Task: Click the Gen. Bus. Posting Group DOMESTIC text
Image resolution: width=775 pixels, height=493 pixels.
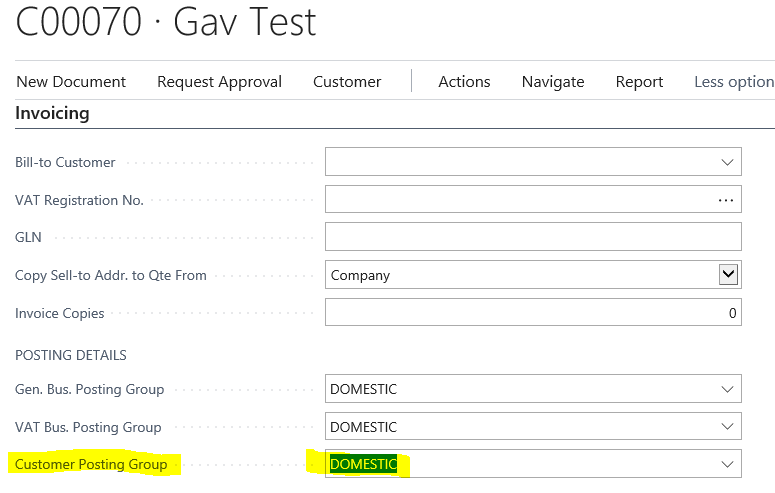Action: click(363, 389)
